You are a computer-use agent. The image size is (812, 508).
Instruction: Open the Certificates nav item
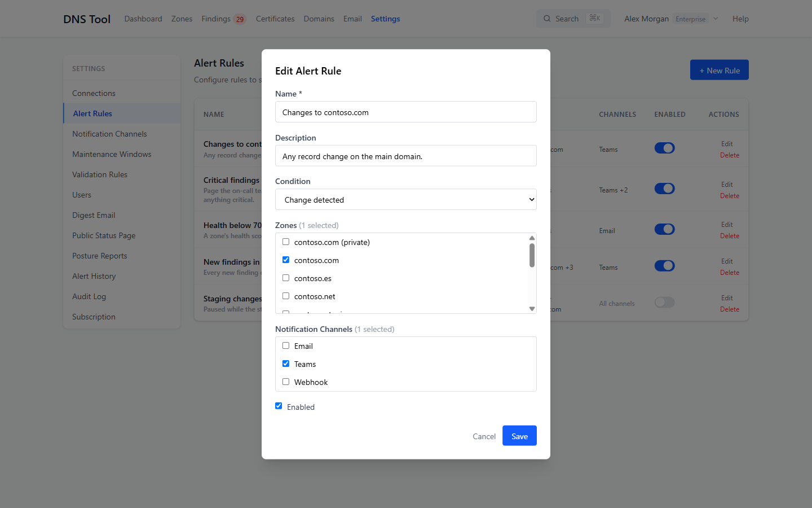pyautogui.click(x=275, y=19)
